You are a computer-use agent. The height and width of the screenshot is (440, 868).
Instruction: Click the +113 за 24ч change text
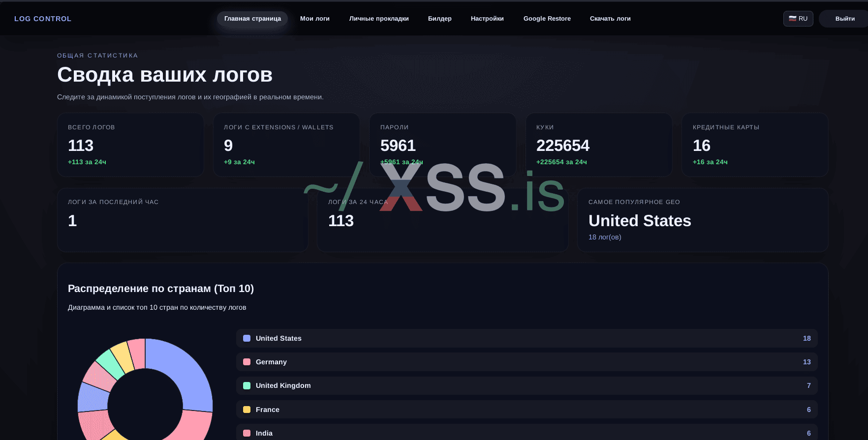87,162
